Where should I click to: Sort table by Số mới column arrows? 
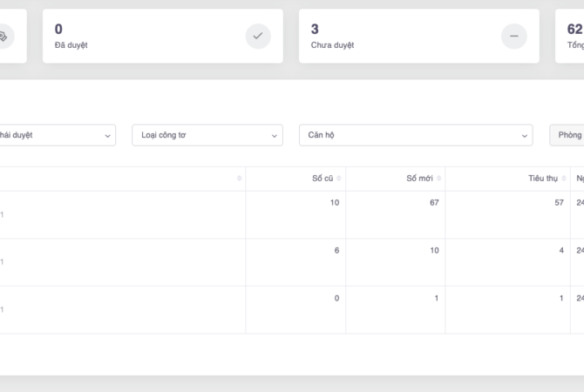[438, 179]
